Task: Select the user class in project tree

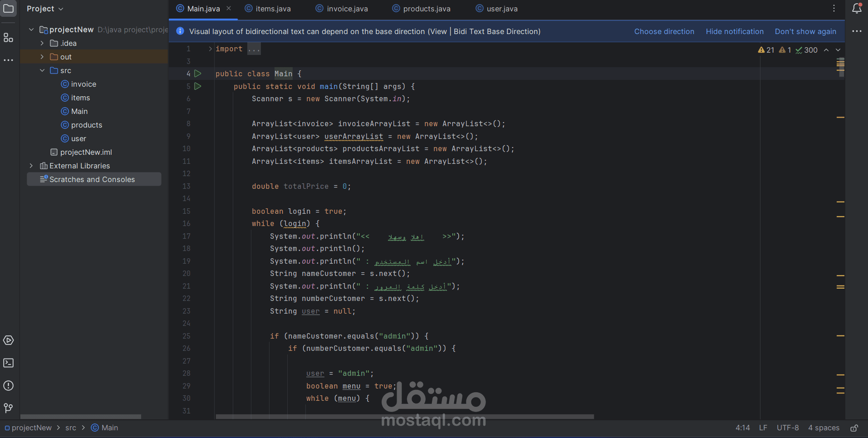Action: [x=74, y=138]
